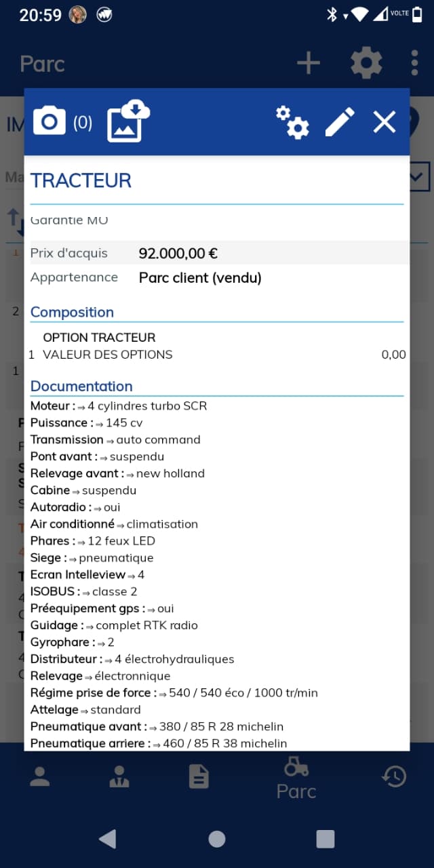
Task: Open the history clock tab
Action: (x=394, y=776)
